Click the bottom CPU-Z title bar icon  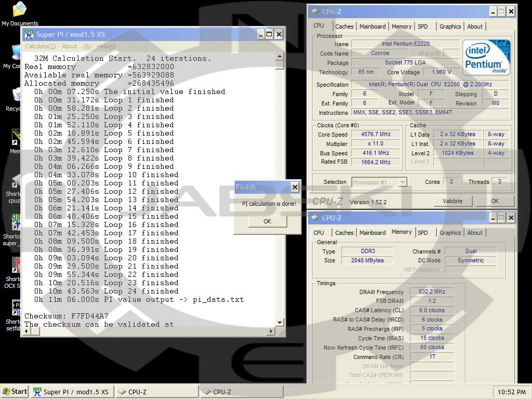pos(315,218)
